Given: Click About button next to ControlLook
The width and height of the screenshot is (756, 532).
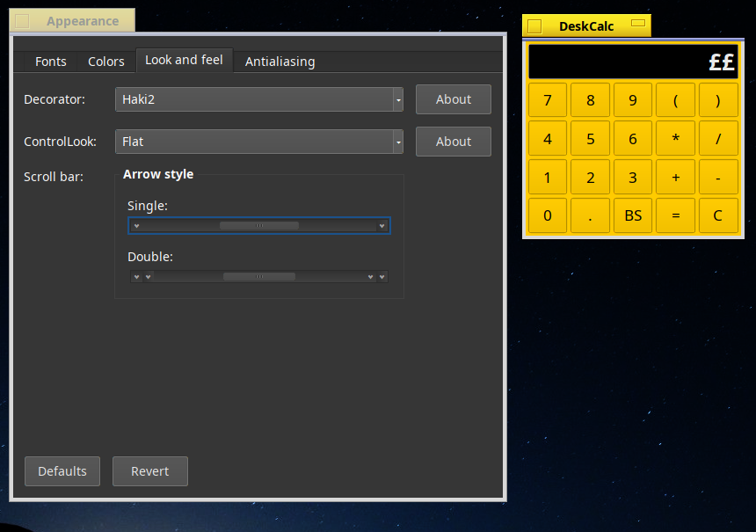Looking at the screenshot, I should tap(454, 142).
